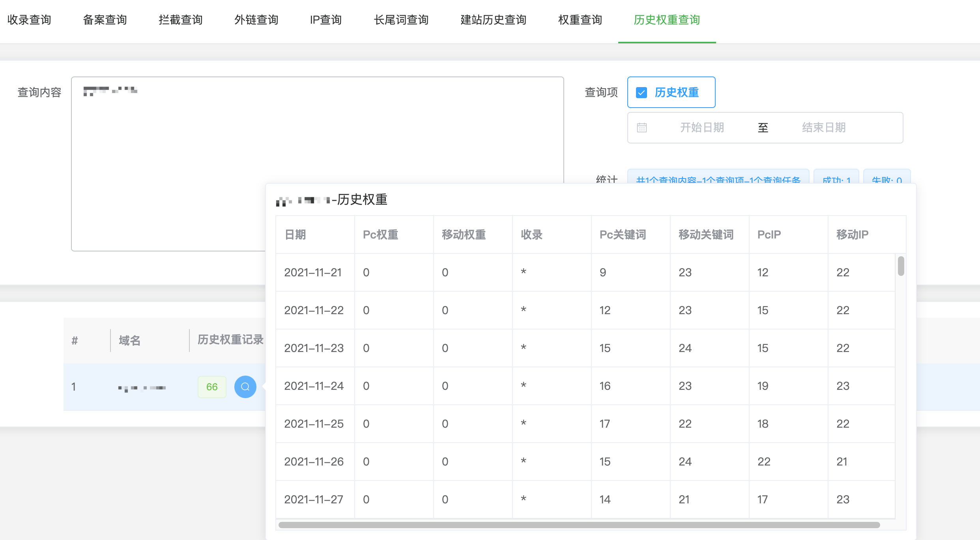Click the 成功: 1 status tag
Image resolution: width=980 pixels, height=540 pixels.
click(836, 177)
